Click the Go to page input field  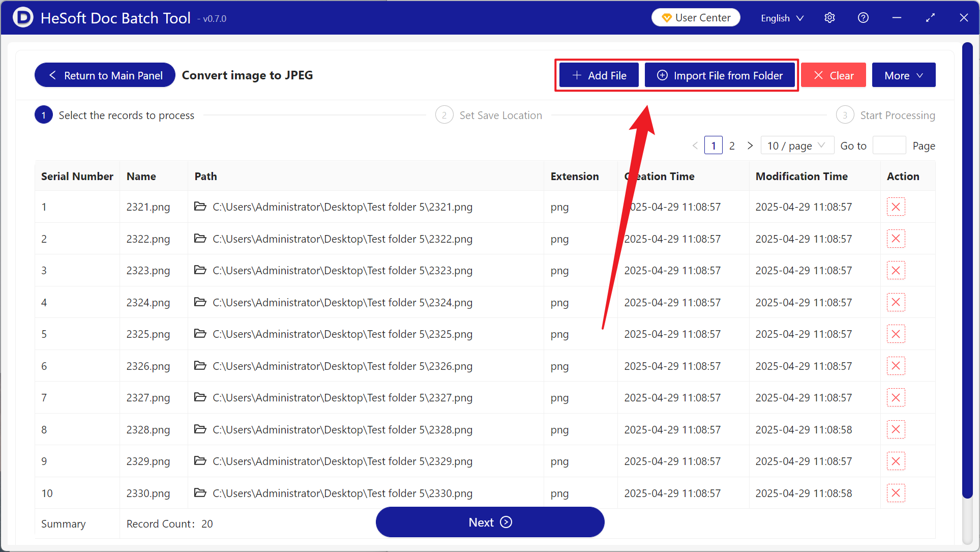pos(889,146)
